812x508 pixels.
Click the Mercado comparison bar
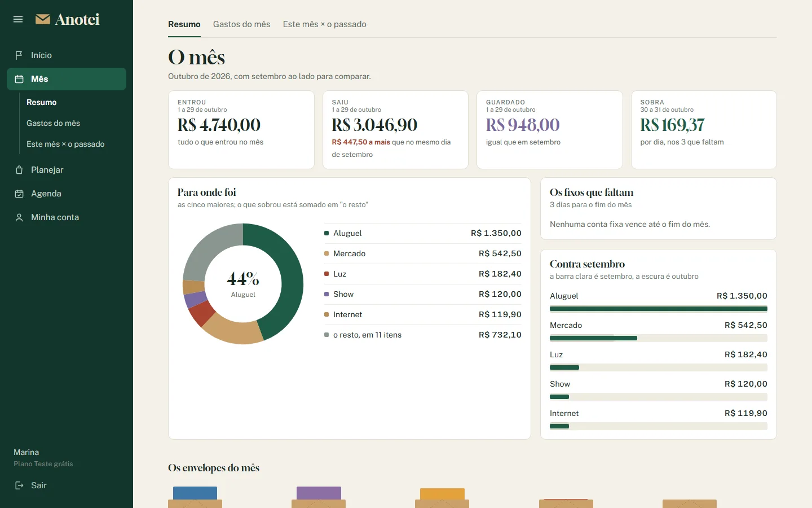[659, 338]
